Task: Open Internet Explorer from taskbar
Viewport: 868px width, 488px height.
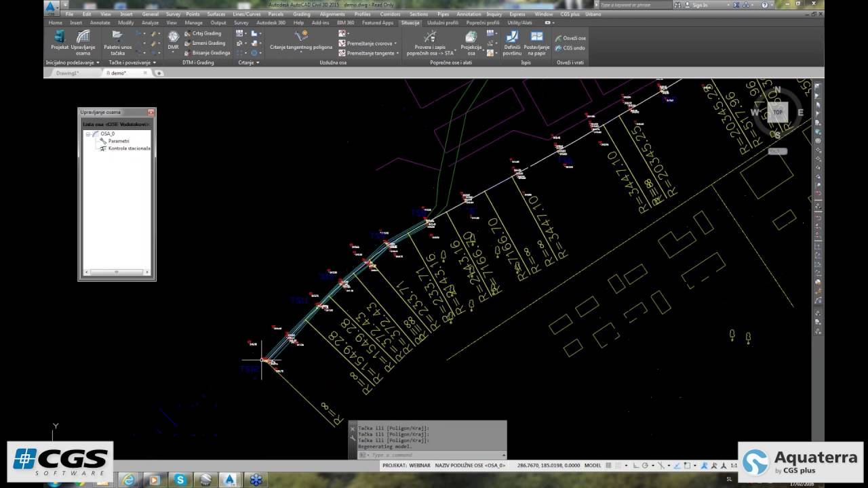Action: click(x=127, y=480)
